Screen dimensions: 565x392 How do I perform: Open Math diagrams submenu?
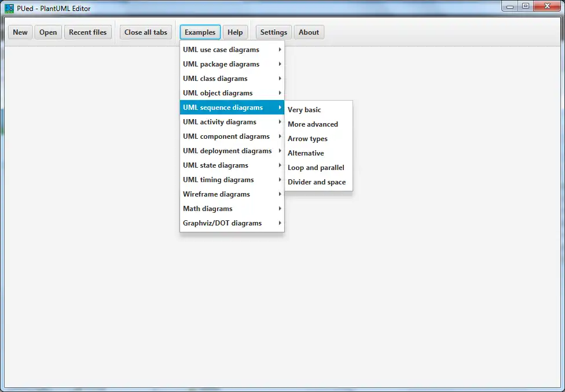point(232,208)
